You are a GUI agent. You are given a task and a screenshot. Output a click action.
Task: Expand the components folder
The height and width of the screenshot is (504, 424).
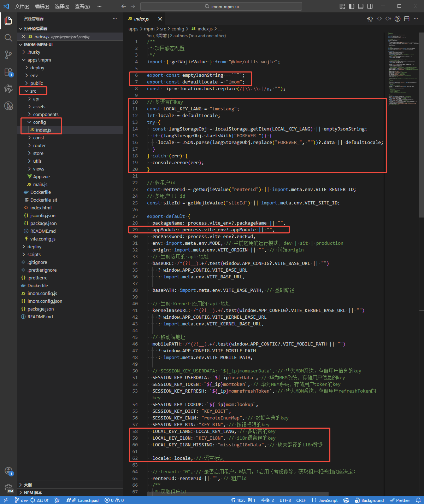point(46,115)
